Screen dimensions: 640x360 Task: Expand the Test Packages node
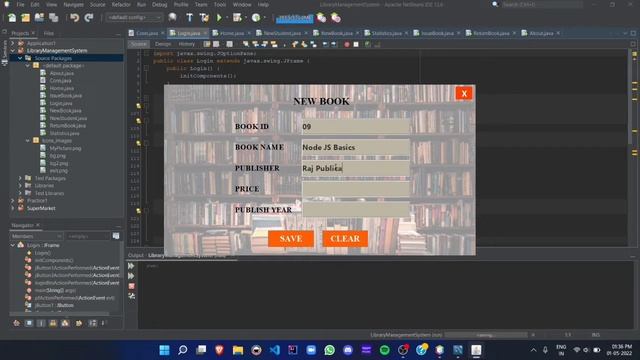(20, 178)
